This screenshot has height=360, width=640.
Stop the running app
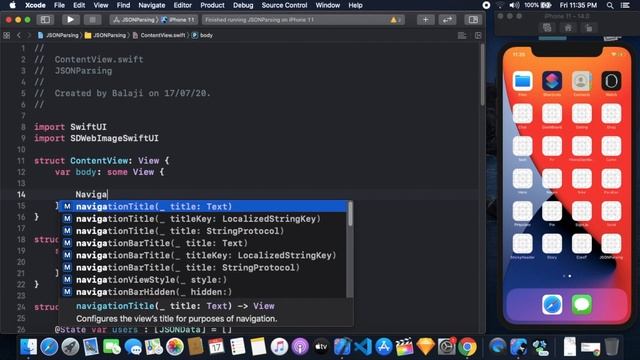[93, 20]
